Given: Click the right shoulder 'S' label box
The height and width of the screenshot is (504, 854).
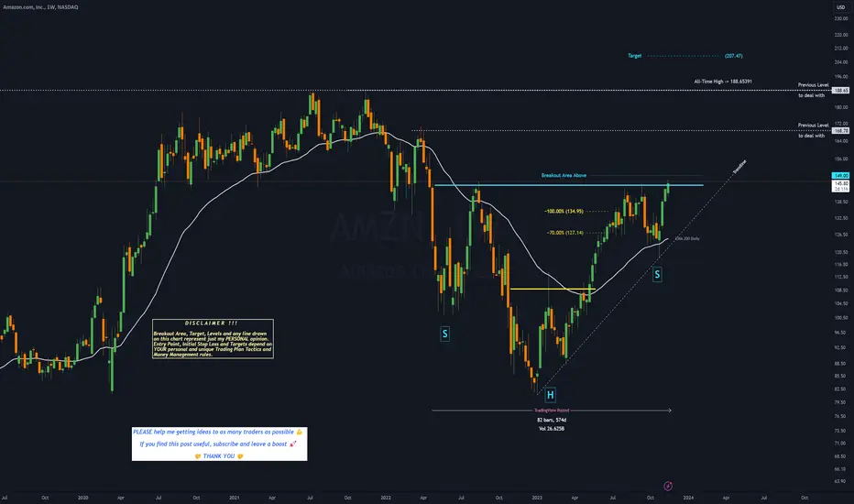Looking at the screenshot, I should (657, 274).
